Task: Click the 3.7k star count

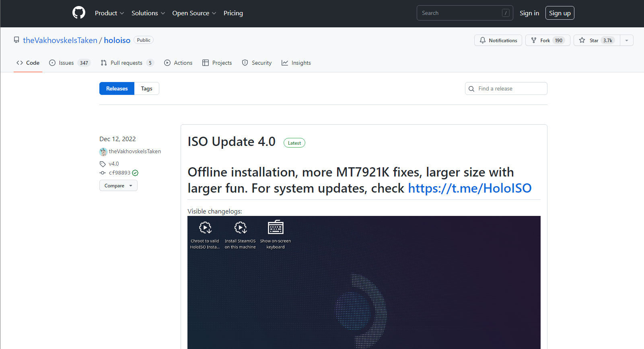Action: tap(608, 40)
